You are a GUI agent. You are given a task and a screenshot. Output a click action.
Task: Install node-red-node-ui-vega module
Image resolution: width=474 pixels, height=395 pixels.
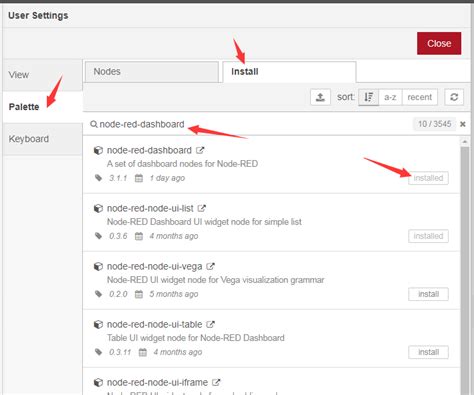[x=428, y=294]
